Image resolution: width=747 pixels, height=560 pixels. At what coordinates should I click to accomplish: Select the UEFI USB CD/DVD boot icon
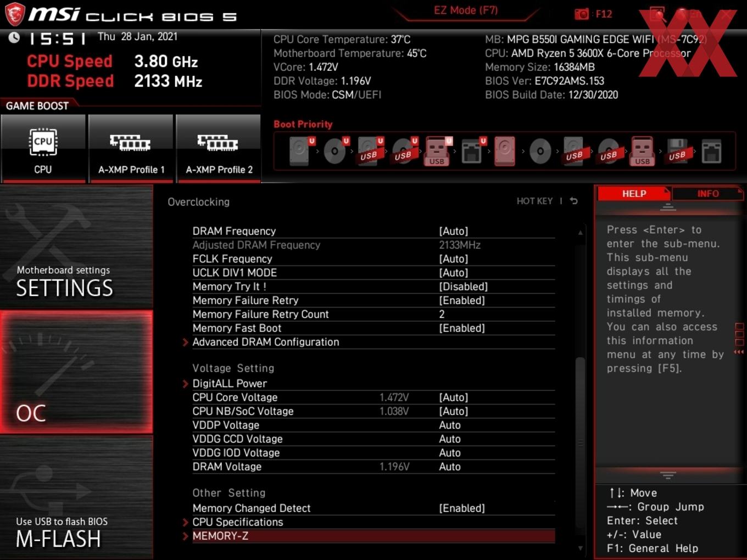pos(404,151)
